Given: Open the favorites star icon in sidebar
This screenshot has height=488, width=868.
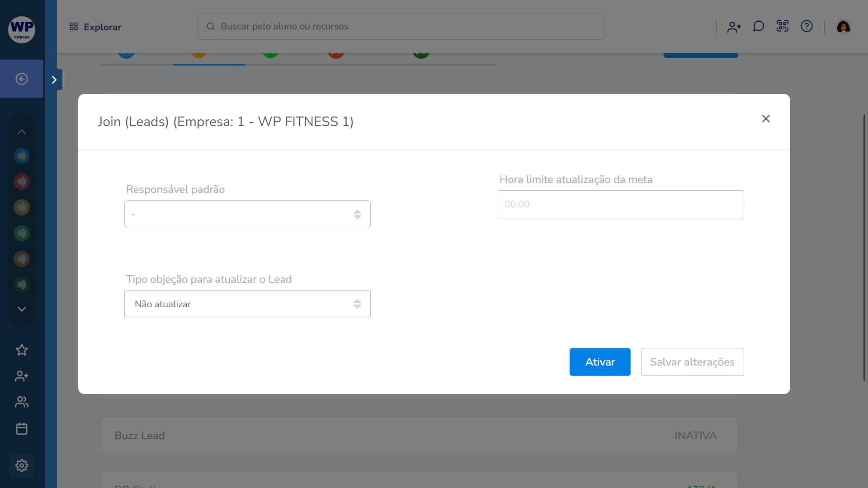Looking at the screenshot, I should coord(22,350).
